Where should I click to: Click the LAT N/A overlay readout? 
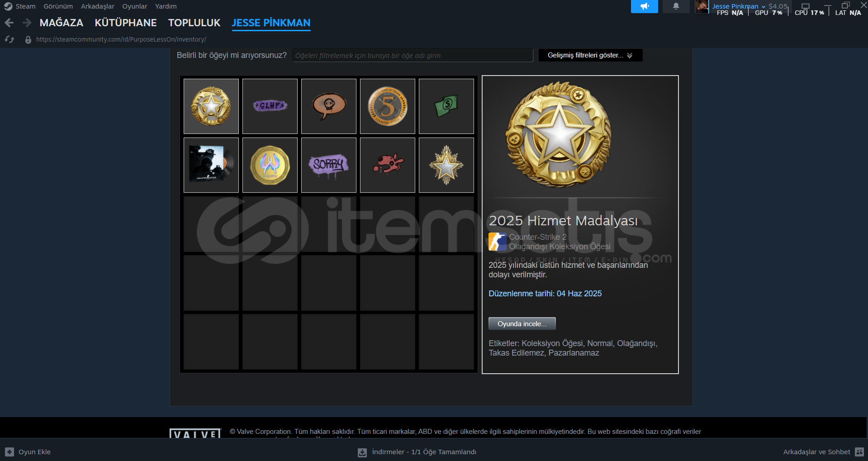848,13
